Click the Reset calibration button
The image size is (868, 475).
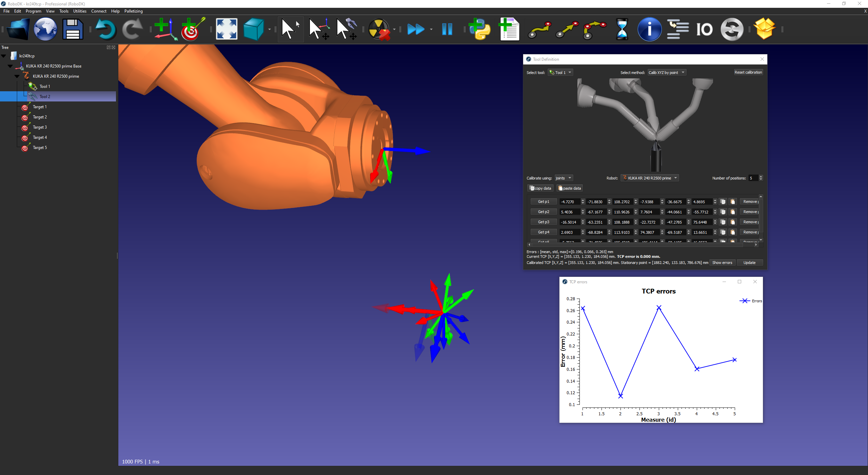tap(748, 72)
